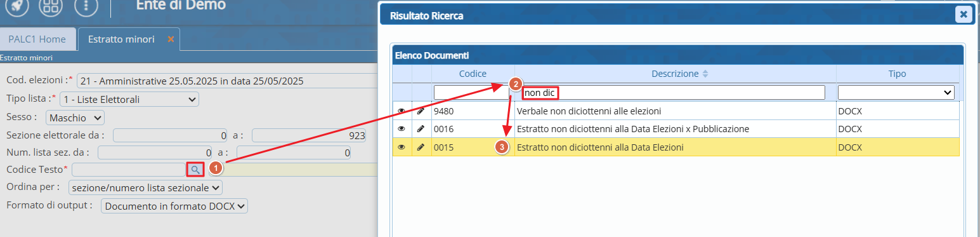Open the three-dots more options icon

[x=86, y=6]
